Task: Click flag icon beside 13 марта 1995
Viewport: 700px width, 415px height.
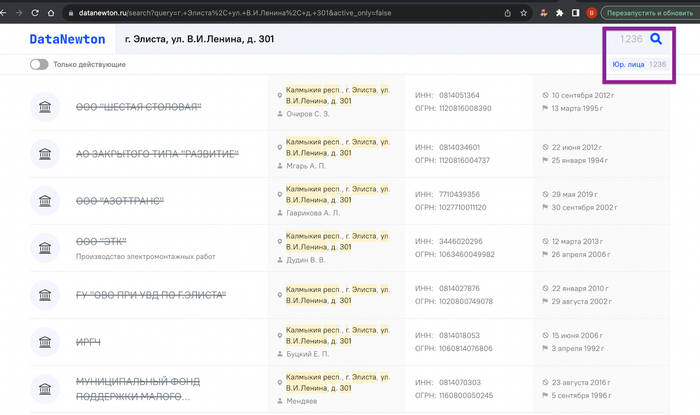Action: [545, 108]
